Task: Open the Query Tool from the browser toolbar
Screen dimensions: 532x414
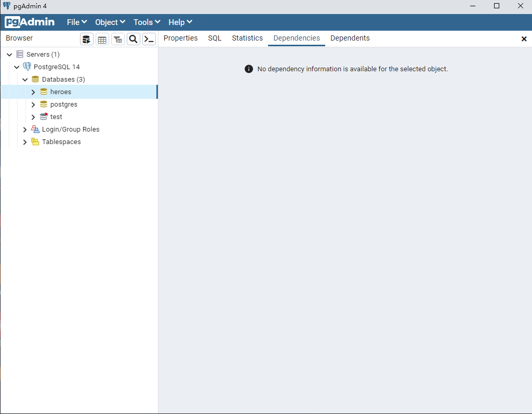Action: pyautogui.click(x=86, y=38)
